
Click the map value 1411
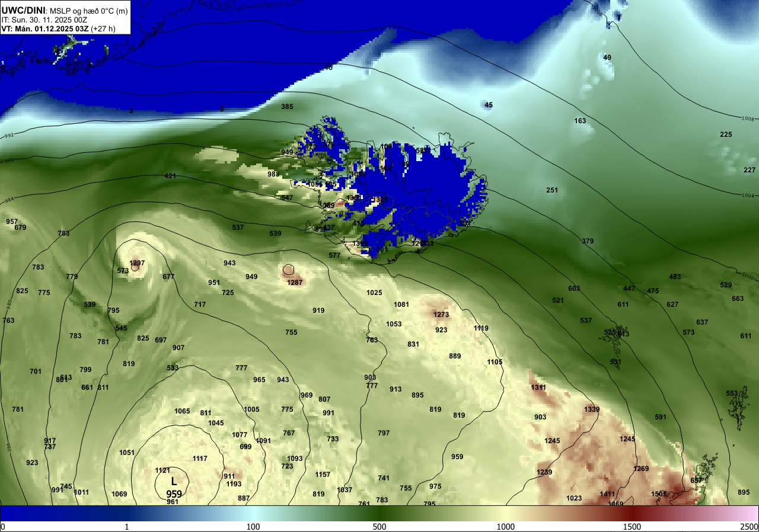click(607, 494)
